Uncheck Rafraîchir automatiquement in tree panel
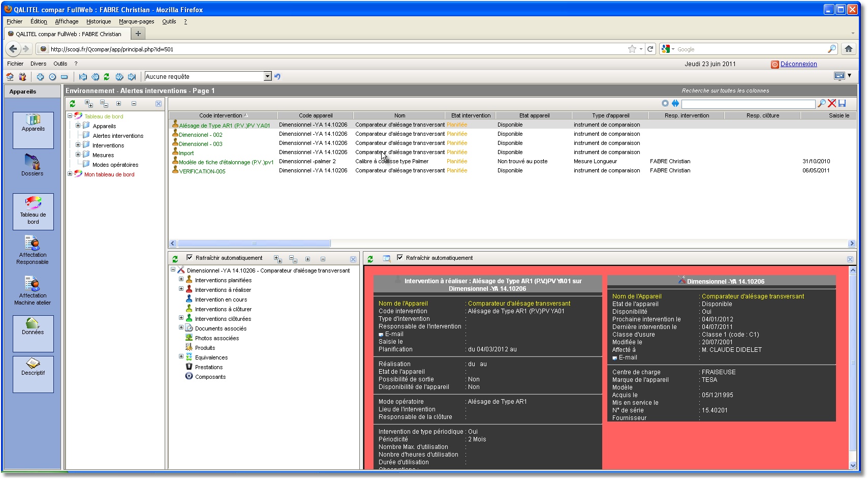The width and height of the screenshot is (868, 480). [x=190, y=258]
